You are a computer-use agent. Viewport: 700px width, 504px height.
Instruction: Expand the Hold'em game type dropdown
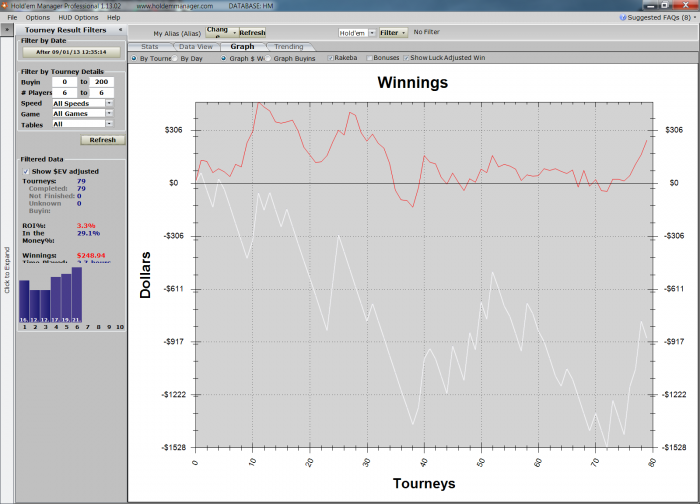[x=372, y=33]
